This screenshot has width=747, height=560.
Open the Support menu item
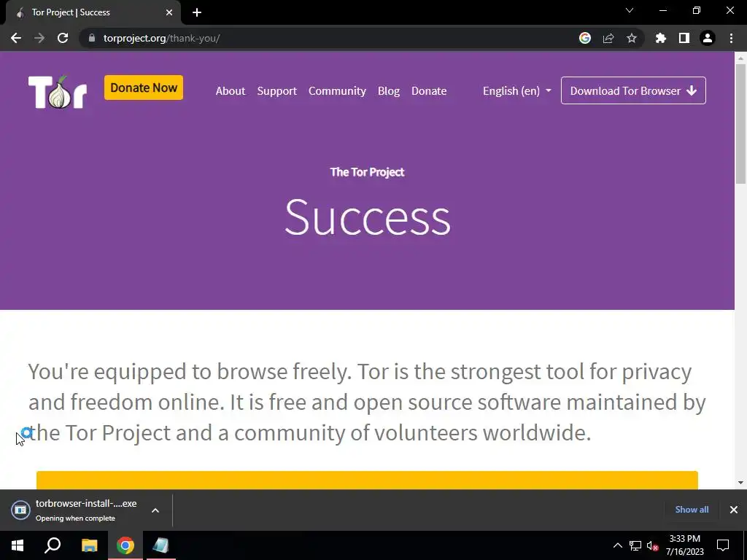276,91
